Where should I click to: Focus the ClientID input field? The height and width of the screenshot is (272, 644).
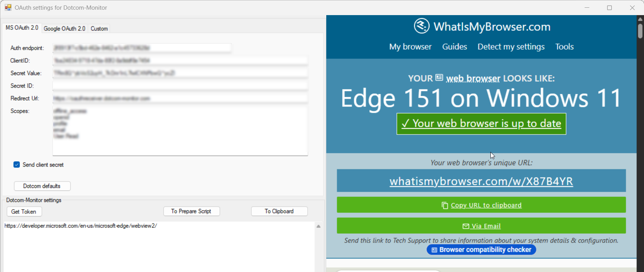click(x=180, y=60)
